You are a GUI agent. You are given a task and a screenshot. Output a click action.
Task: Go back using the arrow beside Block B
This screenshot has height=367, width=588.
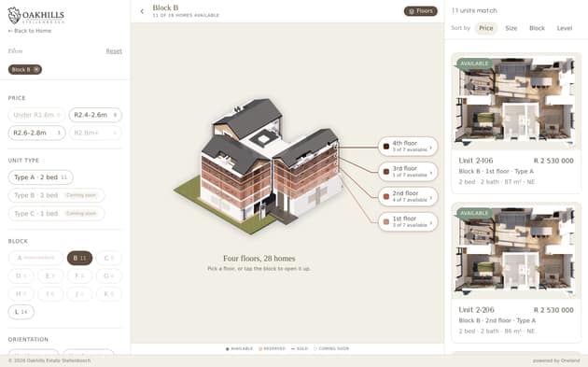click(x=142, y=11)
